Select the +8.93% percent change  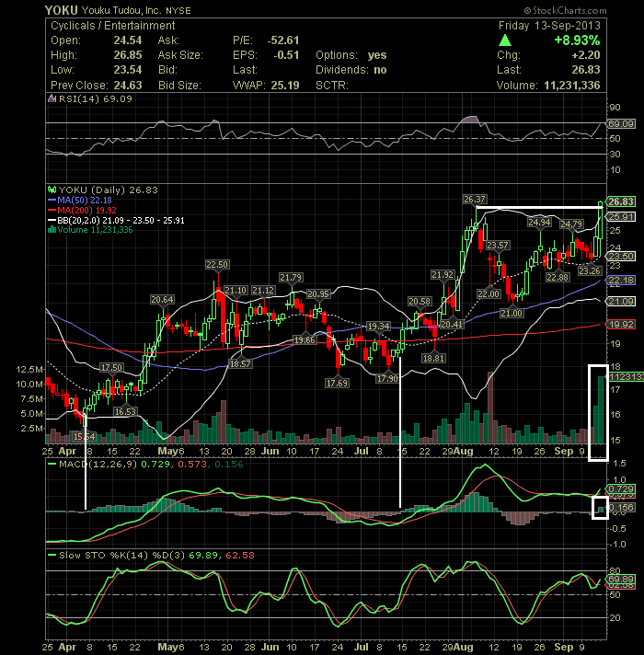coord(577,40)
